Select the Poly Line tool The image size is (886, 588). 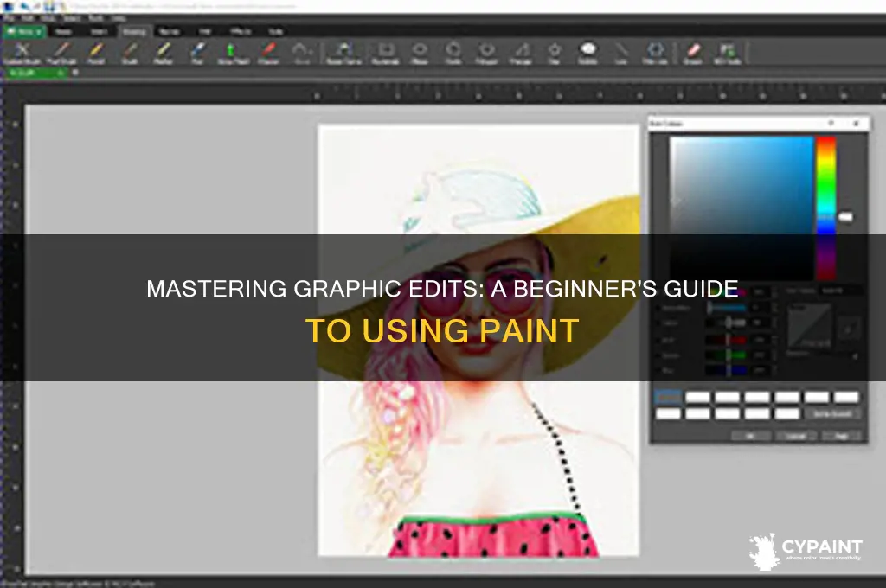pos(655,54)
